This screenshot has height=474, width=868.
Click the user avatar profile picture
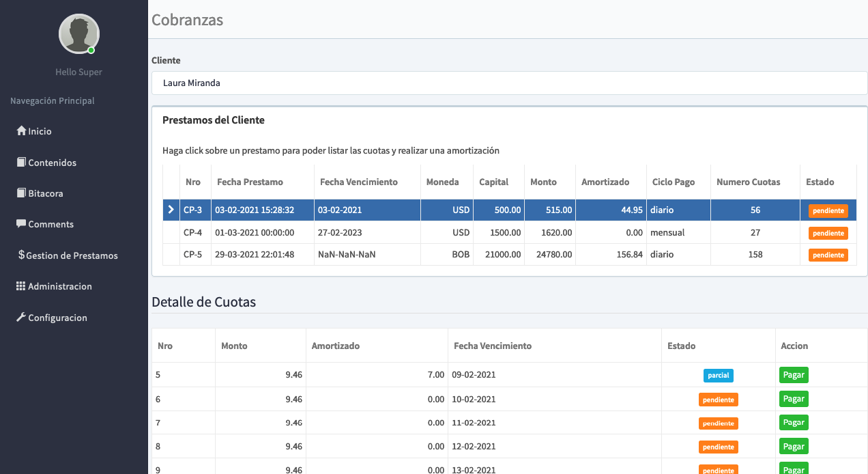pyautogui.click(x=79, y=33)
